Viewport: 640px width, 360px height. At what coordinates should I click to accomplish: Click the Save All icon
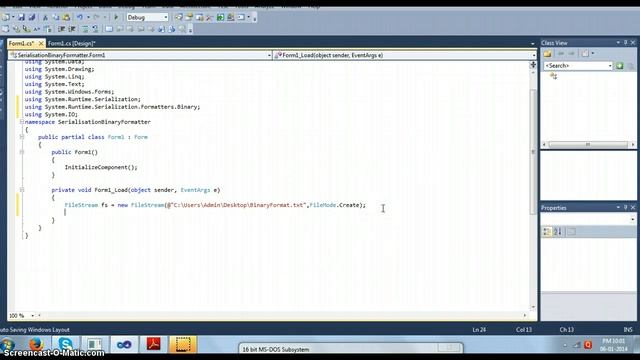pos(31,17)
